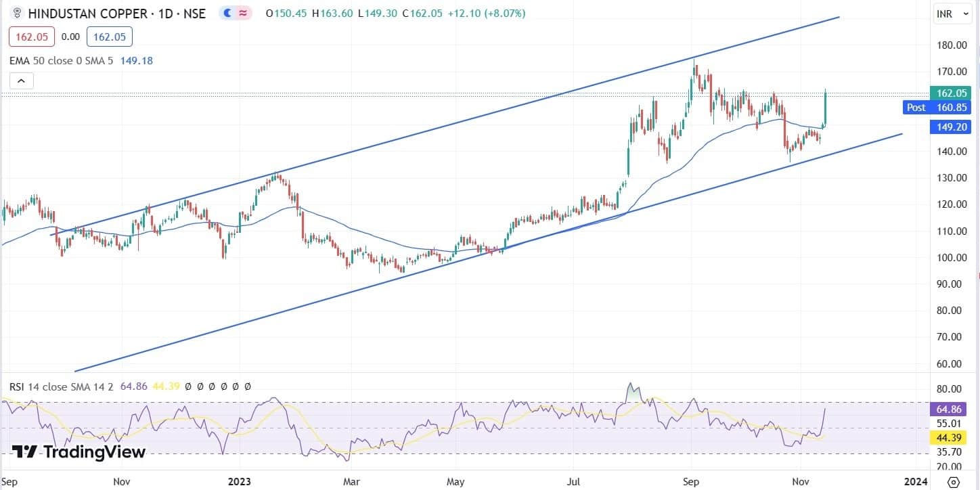Screen dimensions: 980x490
Task: Click the purple 64.86 RSI value label
Action: [951, 409]
